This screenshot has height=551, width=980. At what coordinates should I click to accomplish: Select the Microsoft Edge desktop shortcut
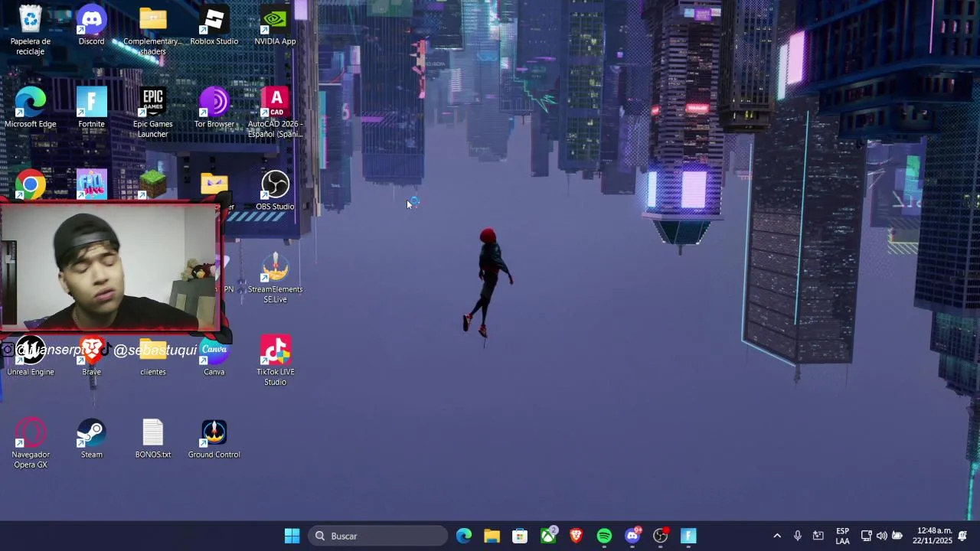pyautogui.click(x=31, y=107)
